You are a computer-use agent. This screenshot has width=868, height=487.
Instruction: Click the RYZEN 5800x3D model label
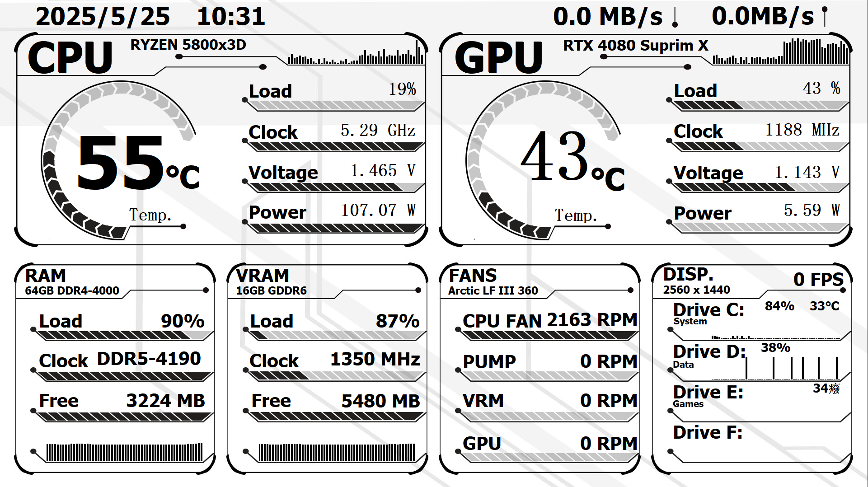(x=188, y=45)
